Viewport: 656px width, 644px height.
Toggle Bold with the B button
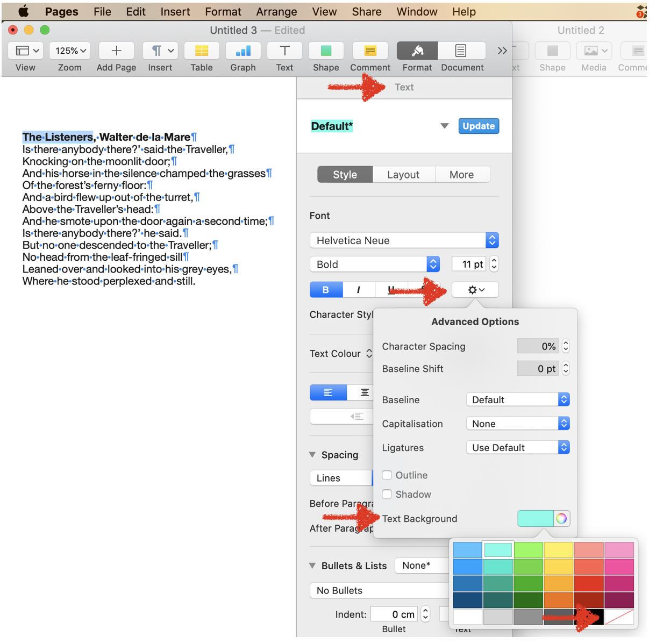[x=326, y=290]
